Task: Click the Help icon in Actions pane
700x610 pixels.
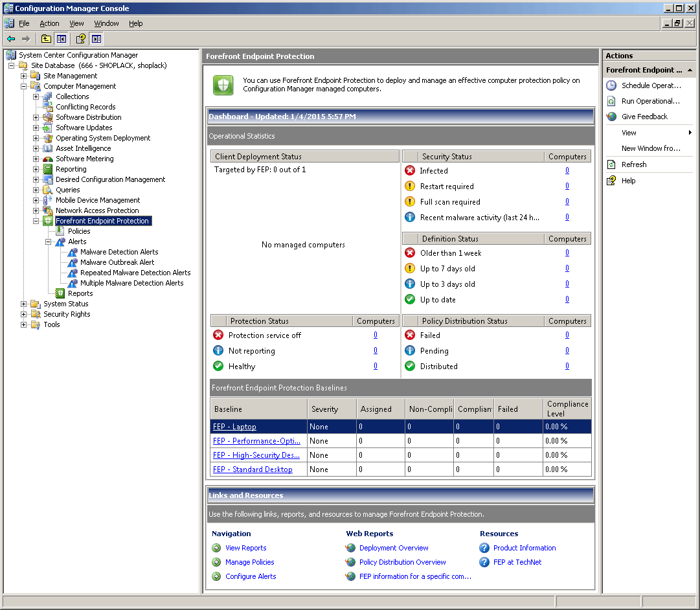Action: pos(611,181)
